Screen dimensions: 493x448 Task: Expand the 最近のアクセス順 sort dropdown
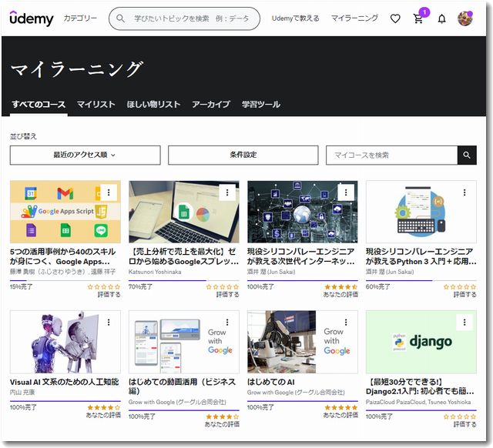(x=85, y=155)
